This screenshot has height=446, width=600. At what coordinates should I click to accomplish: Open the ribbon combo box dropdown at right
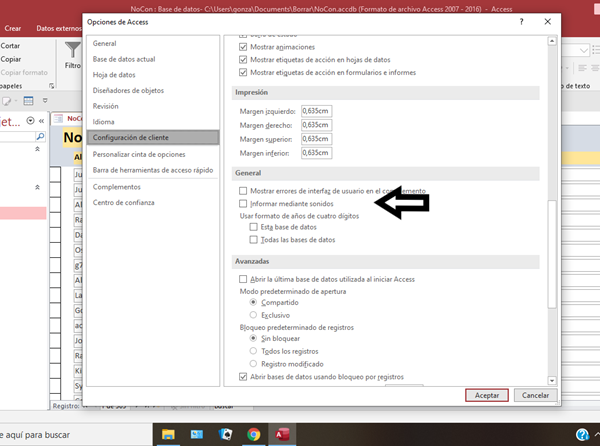pyautogui.click(x=584, y=50)
